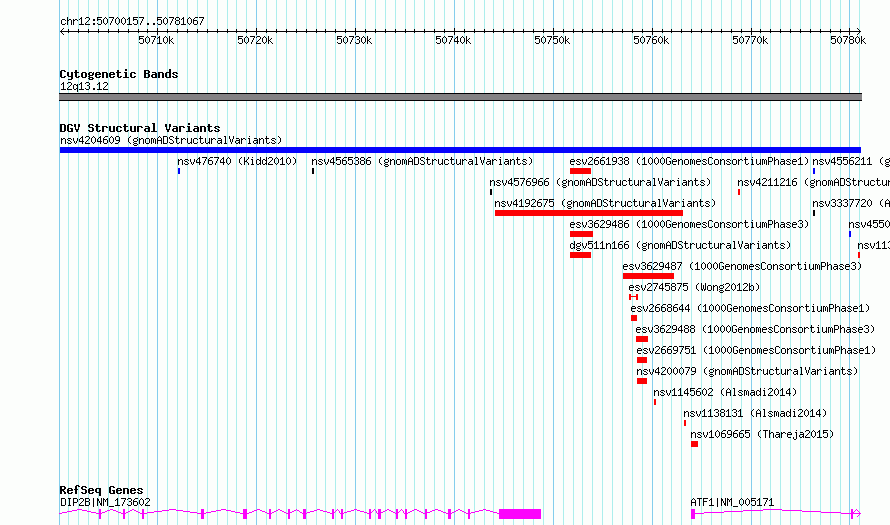This screenshot has height=525, width=890.
Task: Click the nsv4211216 variant label
Action: pos(813,182)
